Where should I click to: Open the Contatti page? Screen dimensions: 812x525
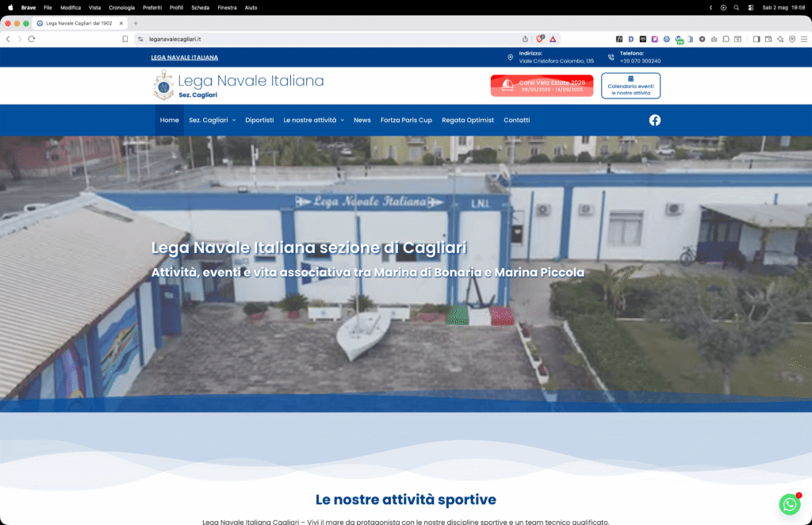517,120
